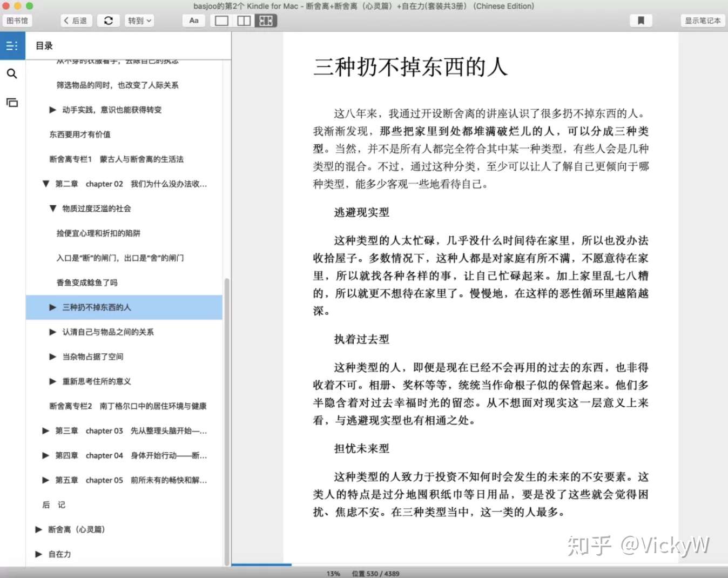Open 筛选物品的同时，也改变了人际关系
This screenshot has height=578, width=728.
[117, 85]
